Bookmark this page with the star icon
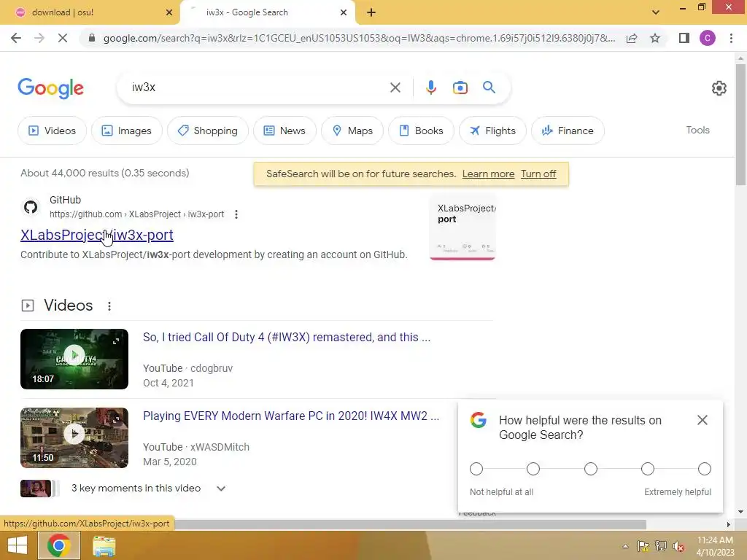747x560 pixels. [655, 38]
